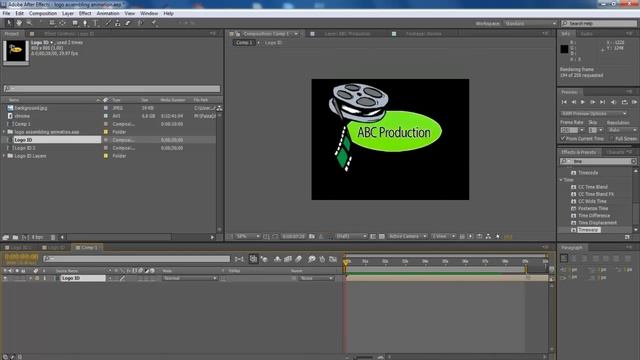640x360 pixels.
Task: Click the snapshot camera icon below viewer
Action: click(312, 236)
